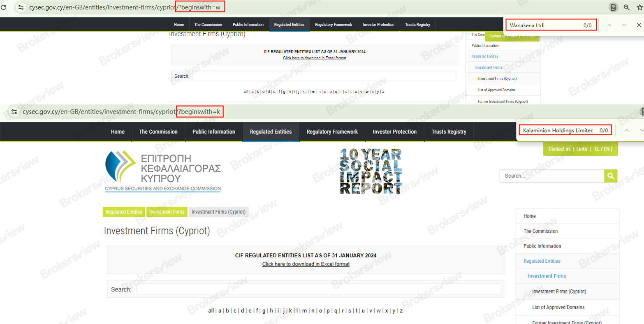The image size is (644, 324).
Task: Select 'all' in lower page alphabet filter
Action: [211, 311]
